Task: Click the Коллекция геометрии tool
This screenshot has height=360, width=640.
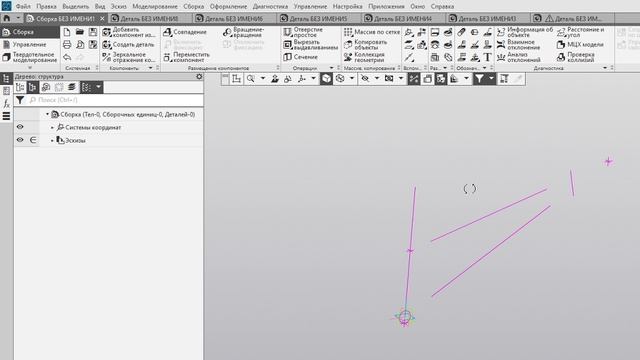Action: [364, 57]
